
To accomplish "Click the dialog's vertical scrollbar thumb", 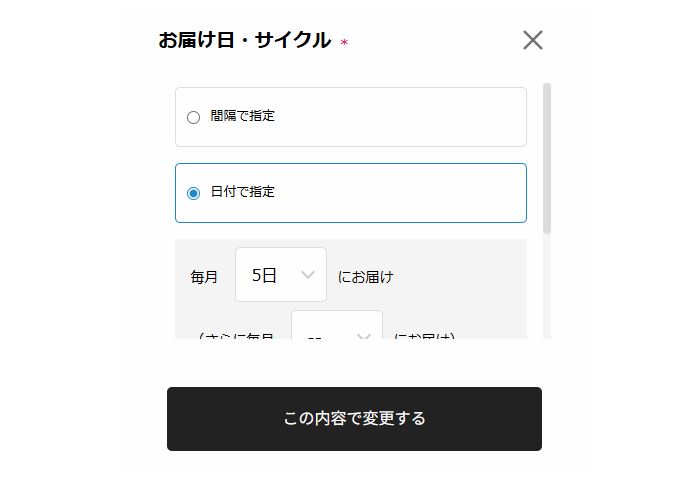I will point(547,158).
